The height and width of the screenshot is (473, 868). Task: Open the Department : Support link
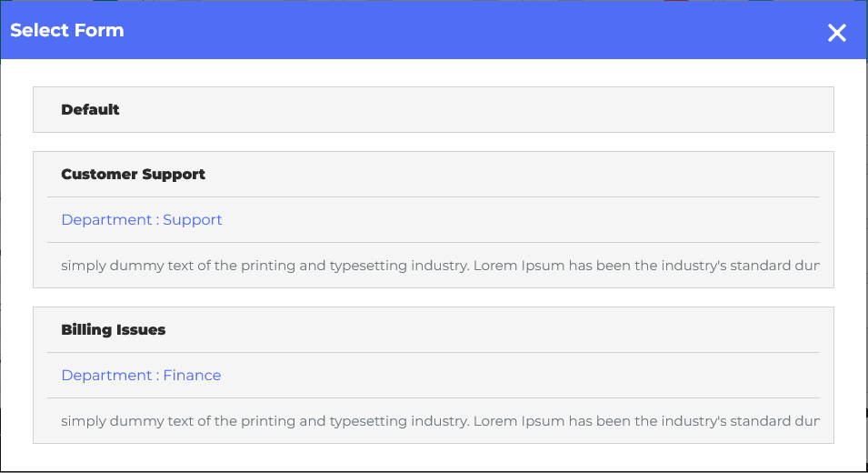coord(142,220)
